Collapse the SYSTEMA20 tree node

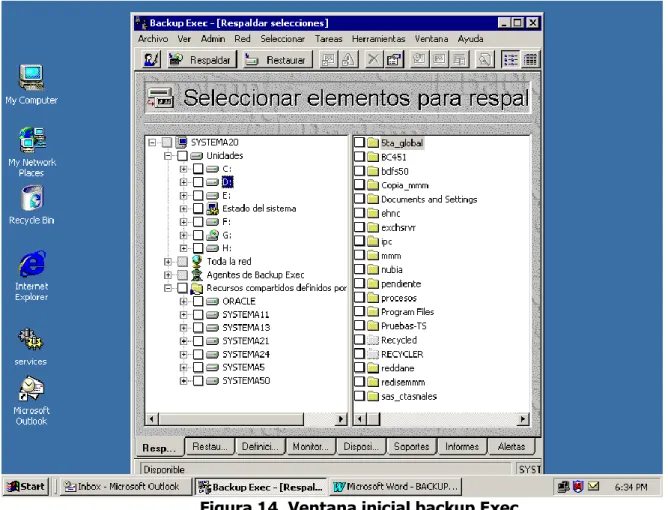click(x=152, y=142)
